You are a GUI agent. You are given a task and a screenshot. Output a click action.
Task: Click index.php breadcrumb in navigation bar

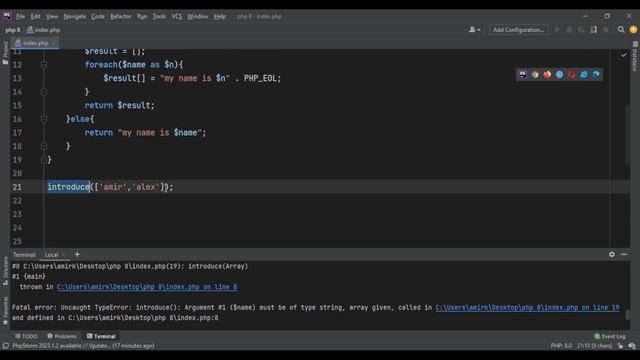pos(44,30)
